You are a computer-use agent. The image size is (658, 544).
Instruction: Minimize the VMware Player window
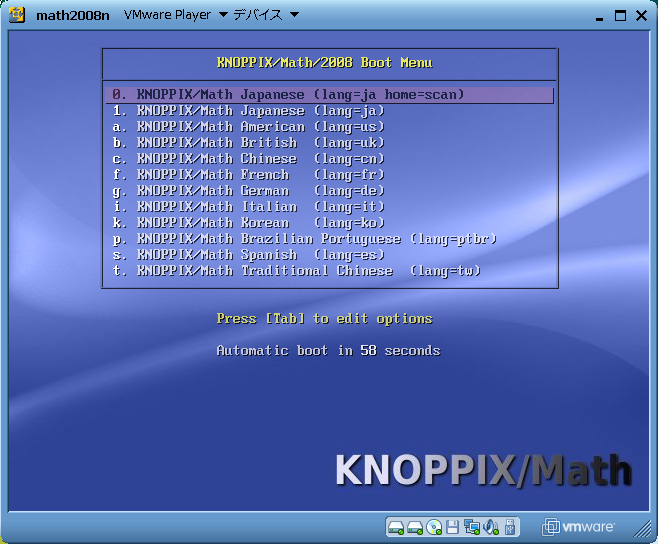(599, 17)
